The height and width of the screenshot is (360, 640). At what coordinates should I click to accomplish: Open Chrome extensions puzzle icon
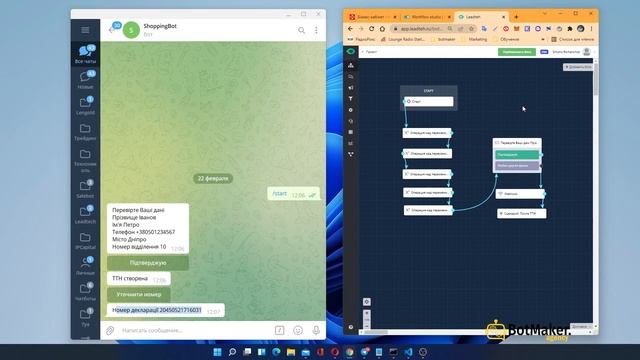point(570,29)
